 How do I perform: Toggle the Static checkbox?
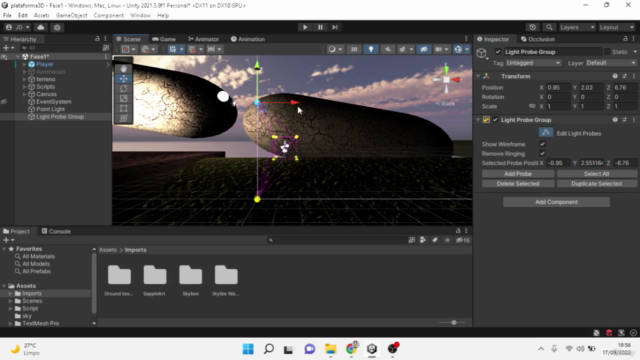(607, 52)
